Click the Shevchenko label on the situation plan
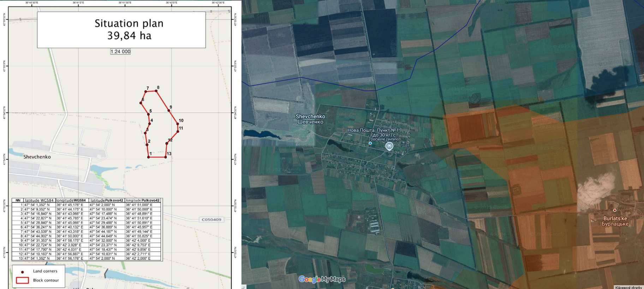Screen dimensions: 644x289 [37, 157]
